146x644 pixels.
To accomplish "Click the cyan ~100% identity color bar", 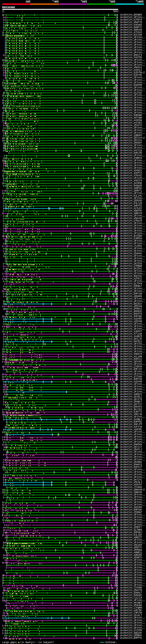I will pos(130,4).
